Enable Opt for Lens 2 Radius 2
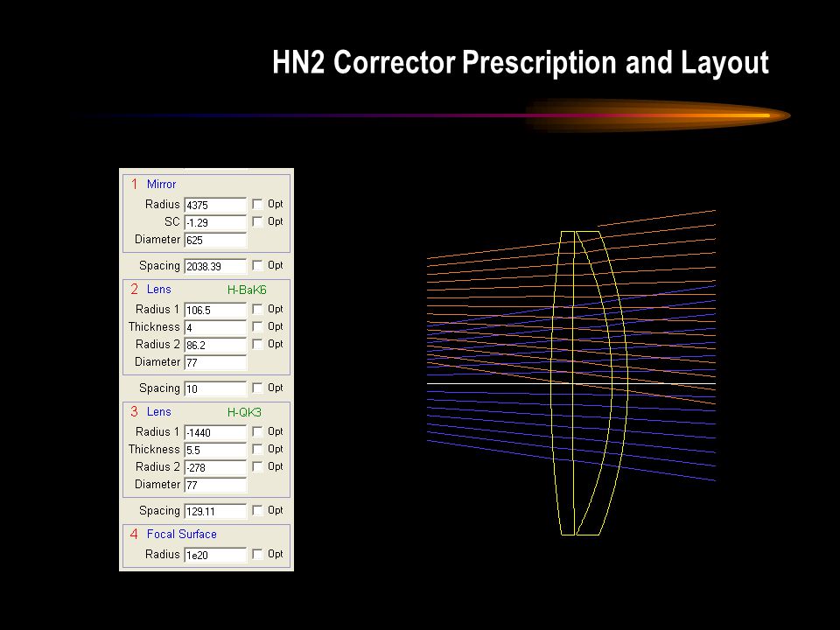The image size is (840, 630). 257,344
